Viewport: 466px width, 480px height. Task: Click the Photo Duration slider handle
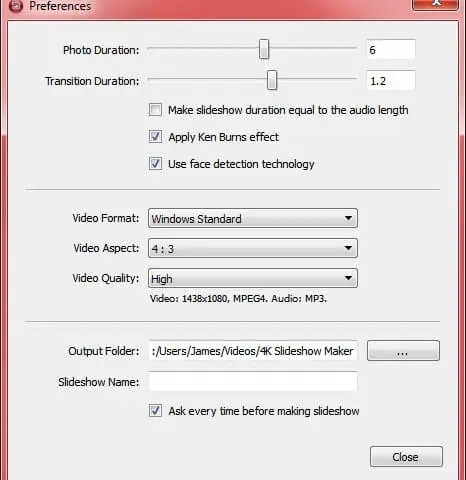264,49
